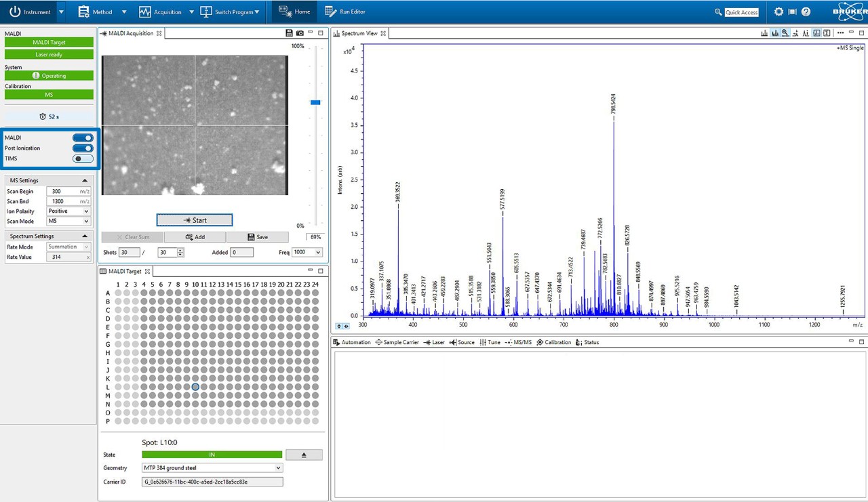Screen dimensions: 868x502
Task: Click the Save spectrum button
Action: click(258, 236)
